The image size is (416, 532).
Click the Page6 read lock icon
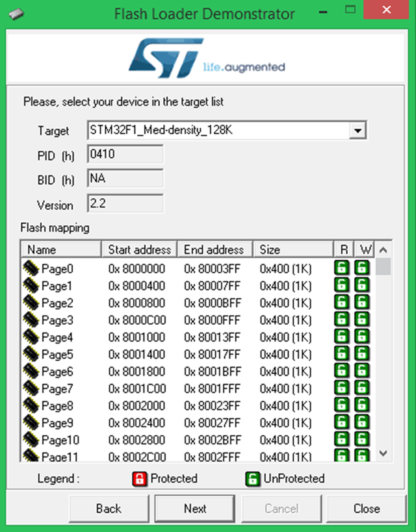point(342,370)
